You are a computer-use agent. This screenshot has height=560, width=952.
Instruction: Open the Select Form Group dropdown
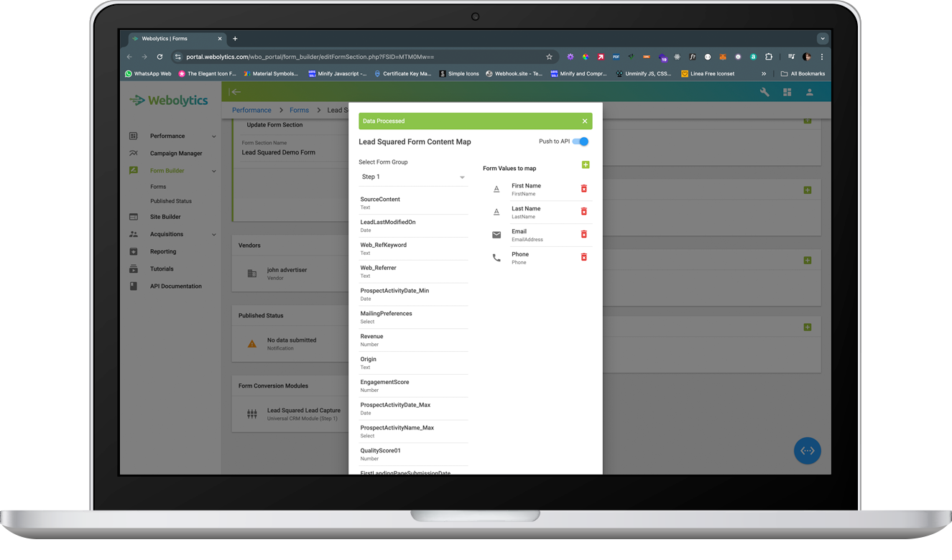(412, 177)
